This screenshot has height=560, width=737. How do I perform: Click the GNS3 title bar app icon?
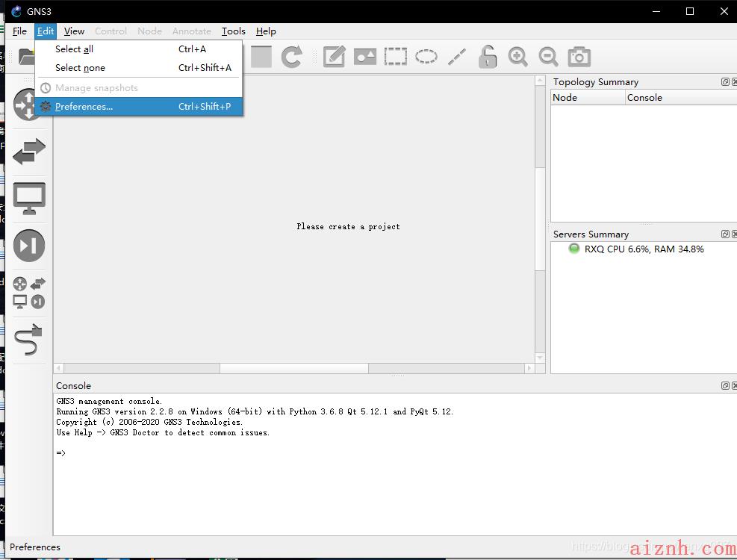point(16,11)
